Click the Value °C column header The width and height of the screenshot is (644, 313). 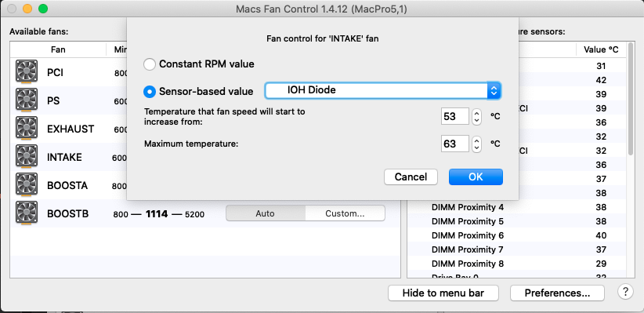[x=601, y=49]
